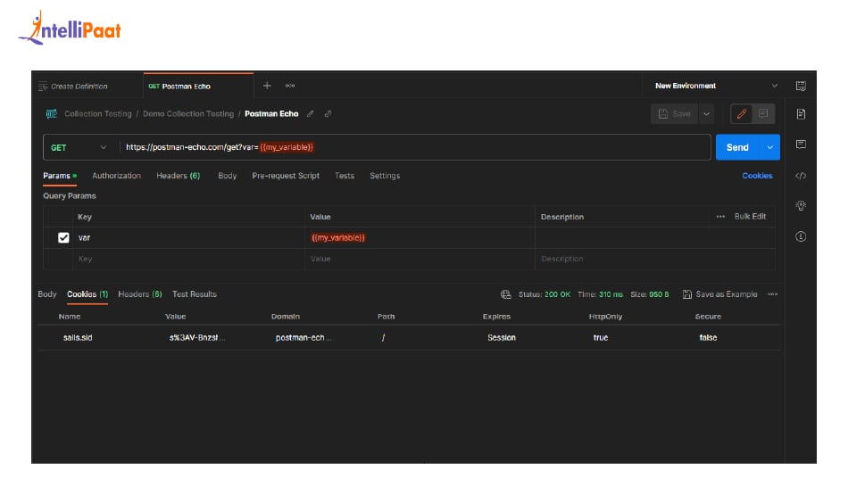This screenshot has height=504, width=848.
Task: Click the empty Key placeholder field
Action: [188, 260]
